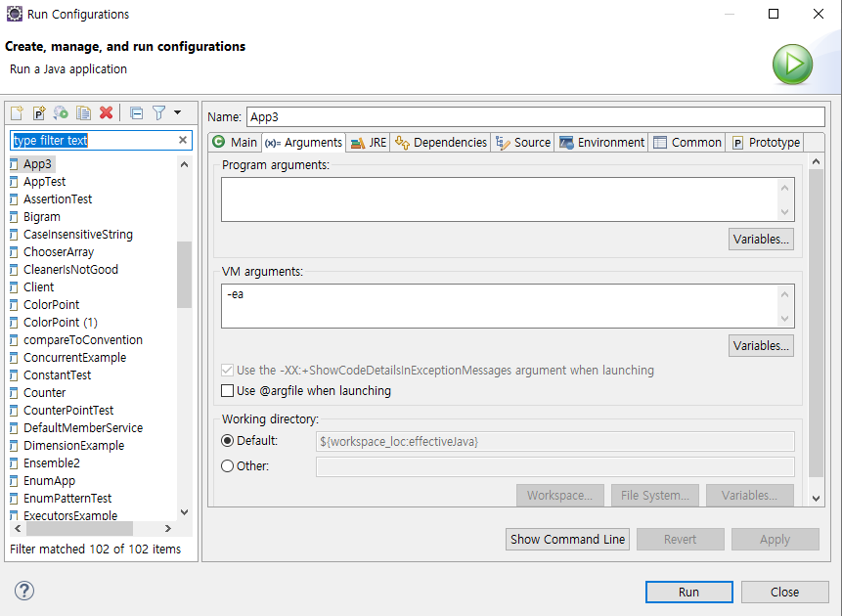
Task: Click the green Run arrow banner icon
Action: [x=792, y=64]
